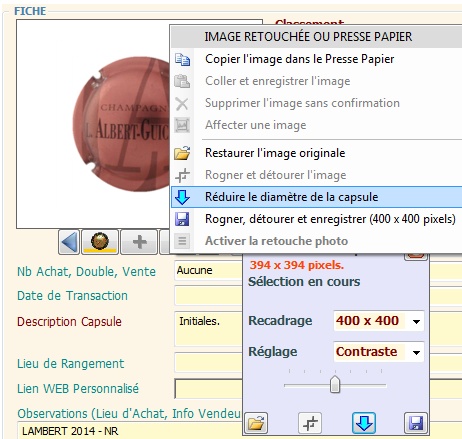The image size is (462, 439).
Task: Click the Description Capsule label
Action: [69, 322]
